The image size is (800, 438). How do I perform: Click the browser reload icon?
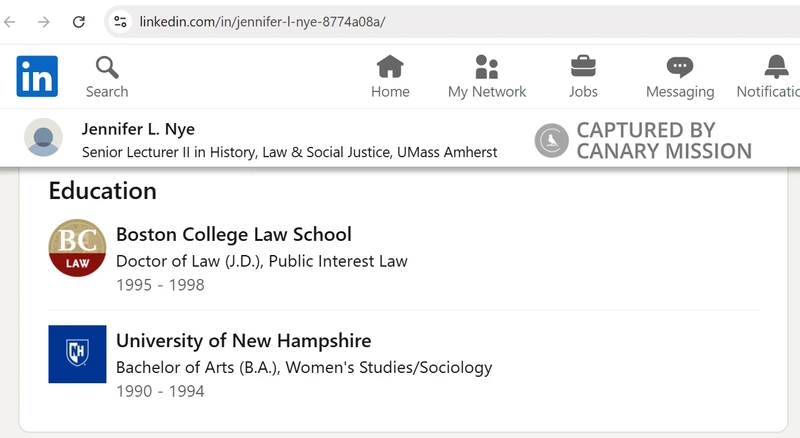79,21
